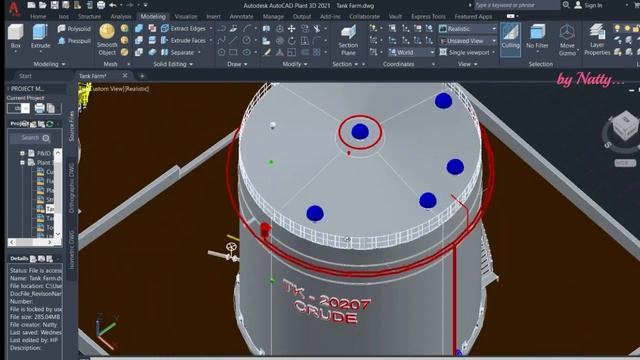
Task: Switch to the Visualize ribbon tab
Action: [186, 17]
